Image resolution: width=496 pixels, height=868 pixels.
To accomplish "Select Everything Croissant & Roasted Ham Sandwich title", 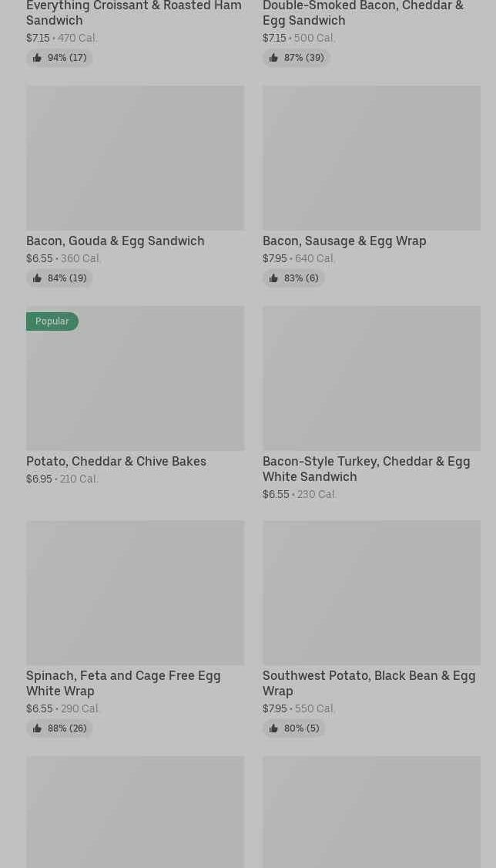I will tap(133, 12).
